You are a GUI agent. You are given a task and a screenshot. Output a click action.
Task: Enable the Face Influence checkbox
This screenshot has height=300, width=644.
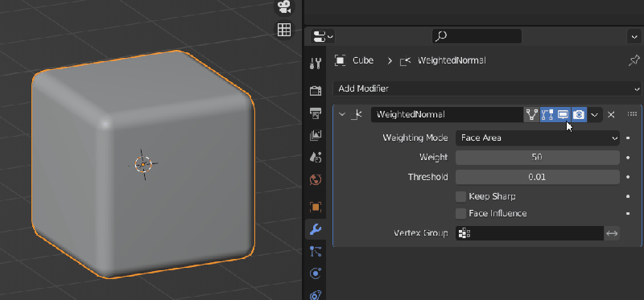tap(460, 213)
